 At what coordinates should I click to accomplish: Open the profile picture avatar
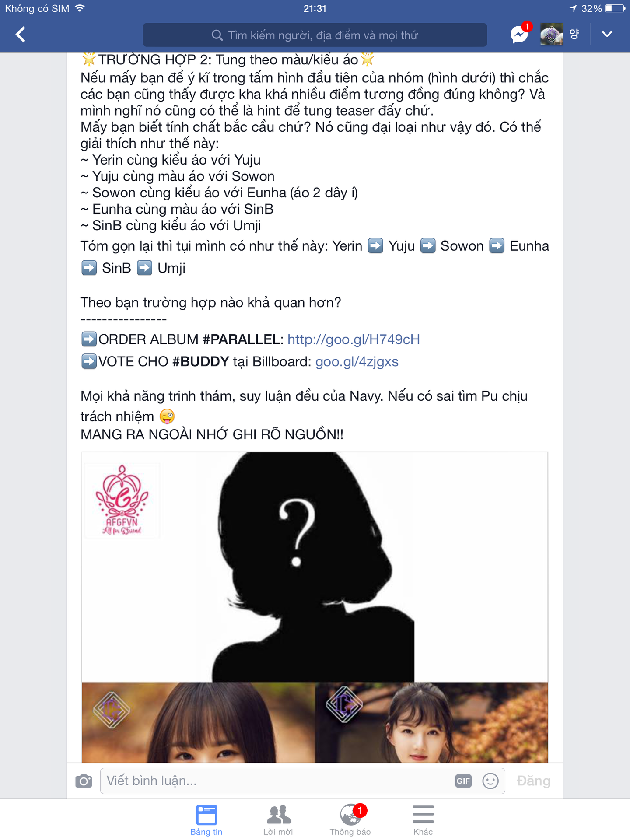point(551,35)
